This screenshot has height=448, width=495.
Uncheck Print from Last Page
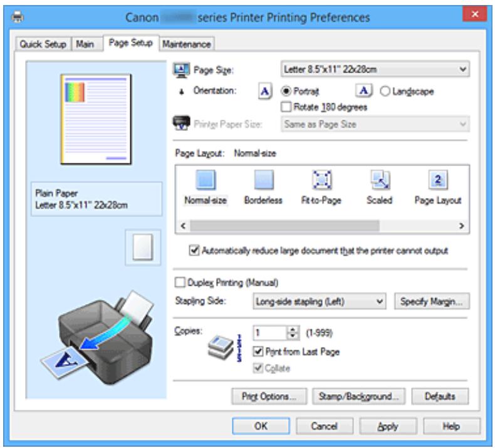pos(258,352)
